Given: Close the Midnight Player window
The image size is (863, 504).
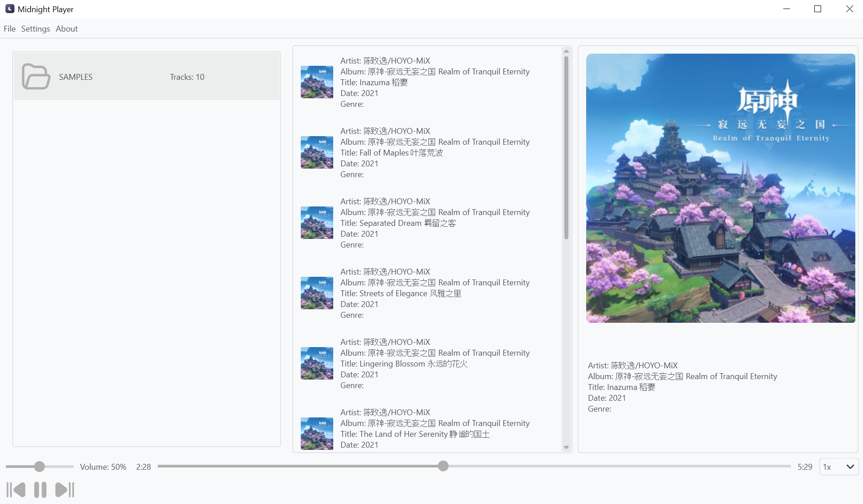Looking at the screenshot, I should (x=849, y=9).
